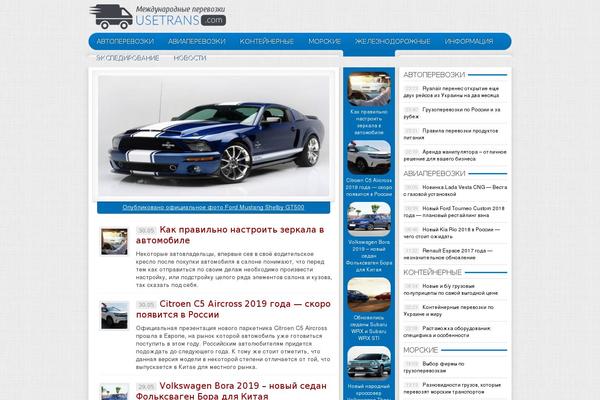Click blue sidebar mirror adjustment thumbnail
Screen dimensions: 600x400
point(369,89)
